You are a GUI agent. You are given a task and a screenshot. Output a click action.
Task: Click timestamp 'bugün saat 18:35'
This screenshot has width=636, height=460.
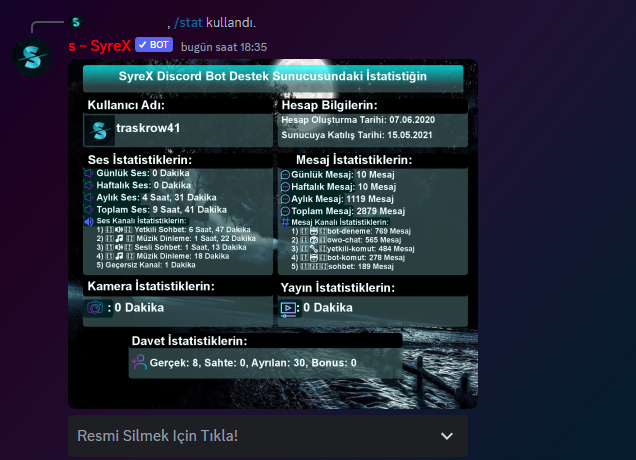tap(224, 47)
